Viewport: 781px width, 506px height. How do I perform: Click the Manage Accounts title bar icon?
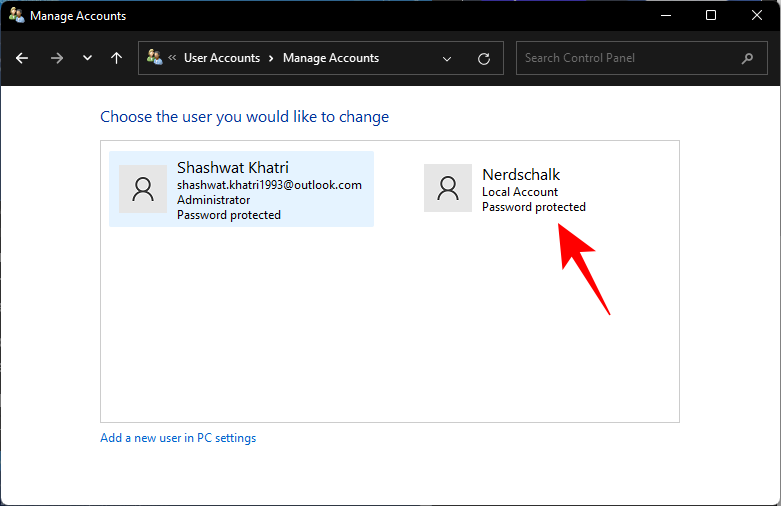click(16, 16)
